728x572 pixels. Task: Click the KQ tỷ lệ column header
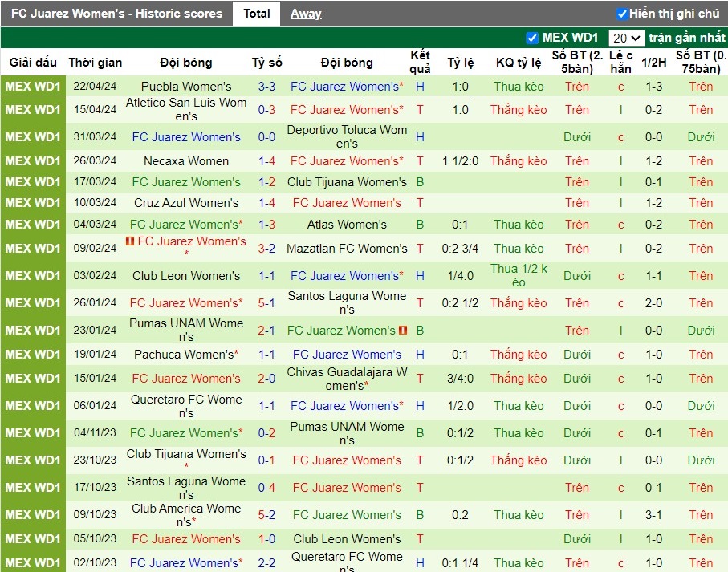coord(519,62)
